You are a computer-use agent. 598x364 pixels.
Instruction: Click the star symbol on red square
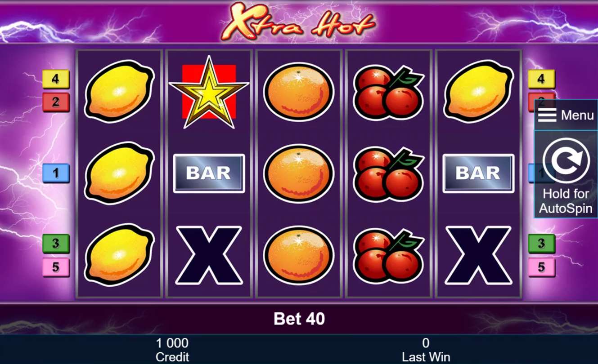(209, 92)
